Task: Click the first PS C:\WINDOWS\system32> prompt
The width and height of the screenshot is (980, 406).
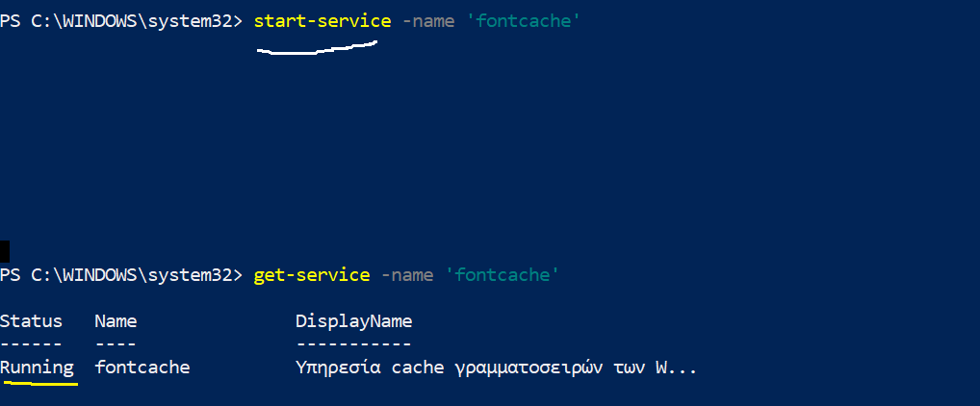Action: (121, 20)
